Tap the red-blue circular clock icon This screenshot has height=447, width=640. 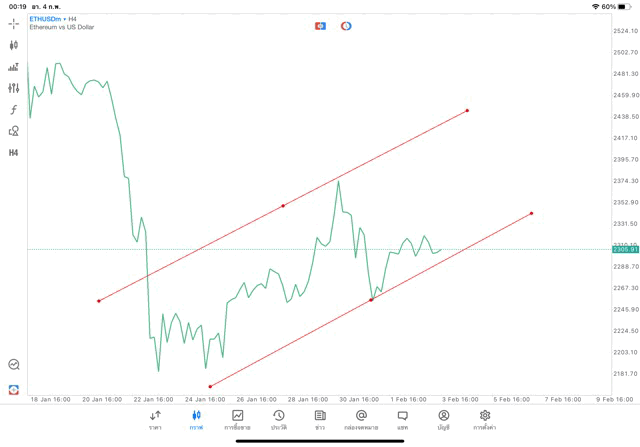[x=346, y=26]
